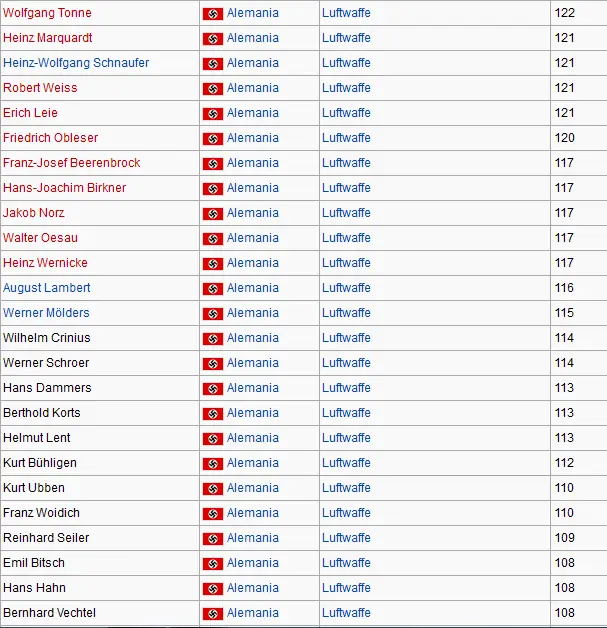This screenshot has height=628, width=607.
Task: Open the Werner Mölders article link
Action: (46, 313)
